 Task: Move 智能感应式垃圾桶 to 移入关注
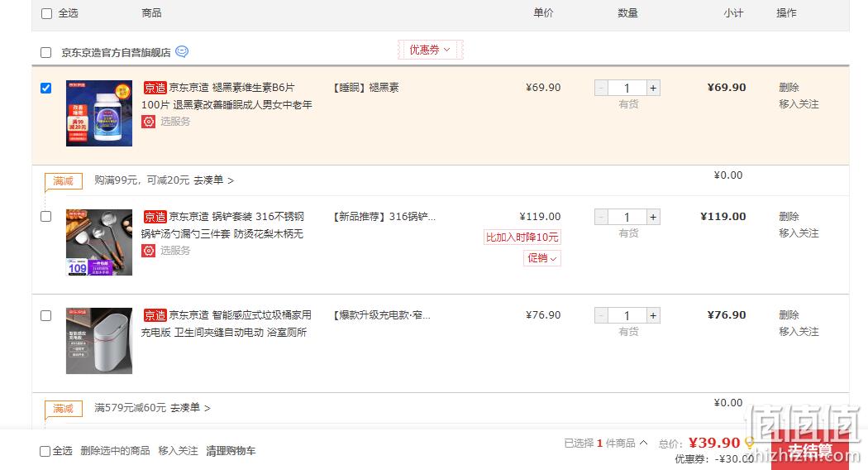tap(799, 332)
